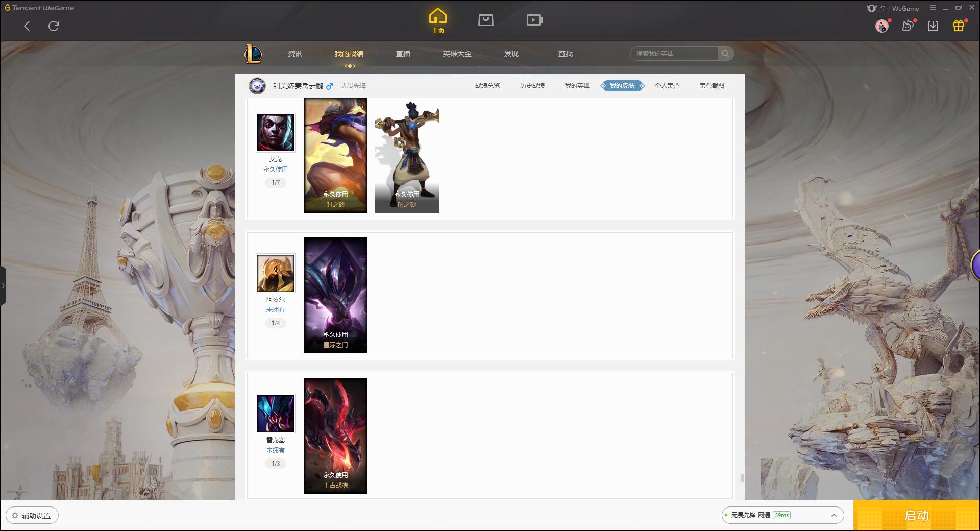Image resolution: width=980 pixels, height=531 pixels.
Task: Click the male gender symbol icon
Action: pyautogui.click(x=330, y=86)
